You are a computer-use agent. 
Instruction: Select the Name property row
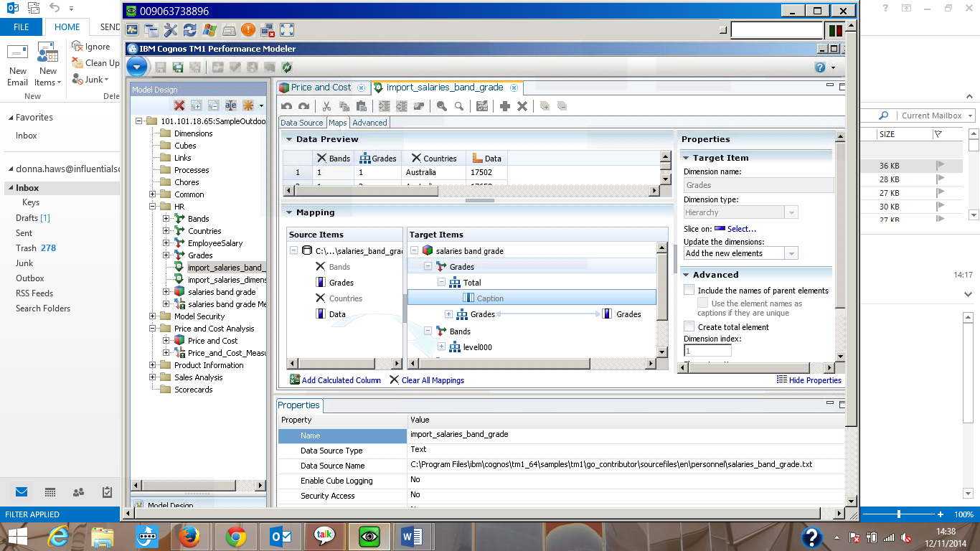[x=562, y=435]
